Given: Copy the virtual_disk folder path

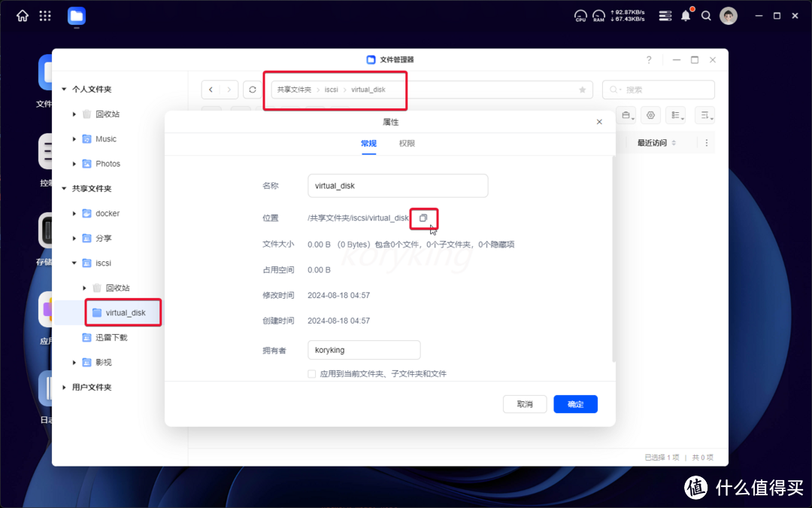Looking at the screenshot, I should coord(423,217).
